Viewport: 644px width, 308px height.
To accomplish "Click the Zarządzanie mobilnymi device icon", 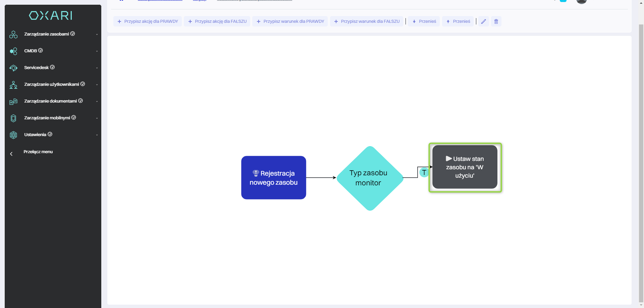I will click(x=13, y=118).
